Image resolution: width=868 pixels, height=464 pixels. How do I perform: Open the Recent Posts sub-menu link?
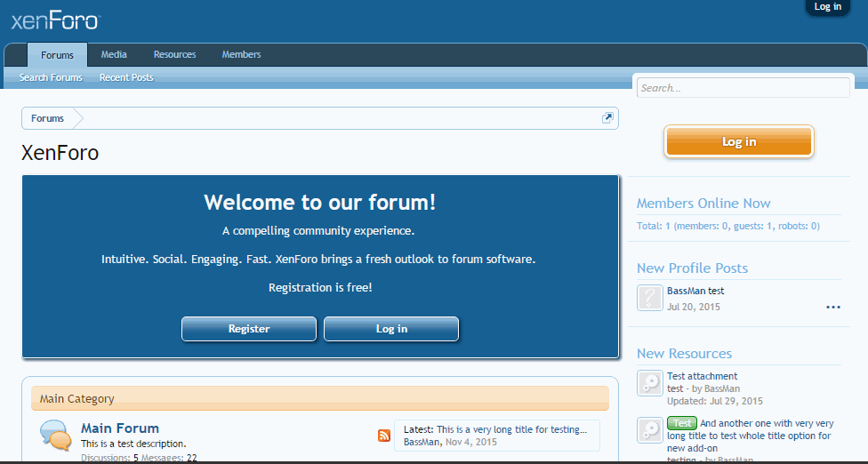126,77
